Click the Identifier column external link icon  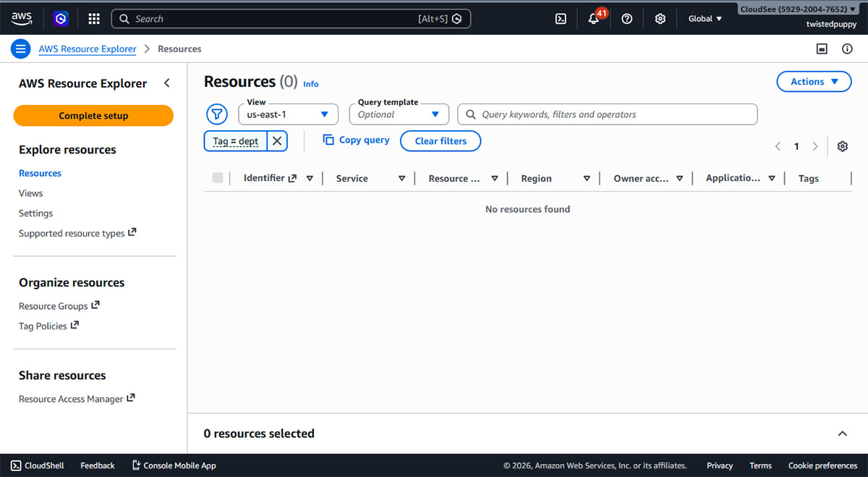(292, 178)
